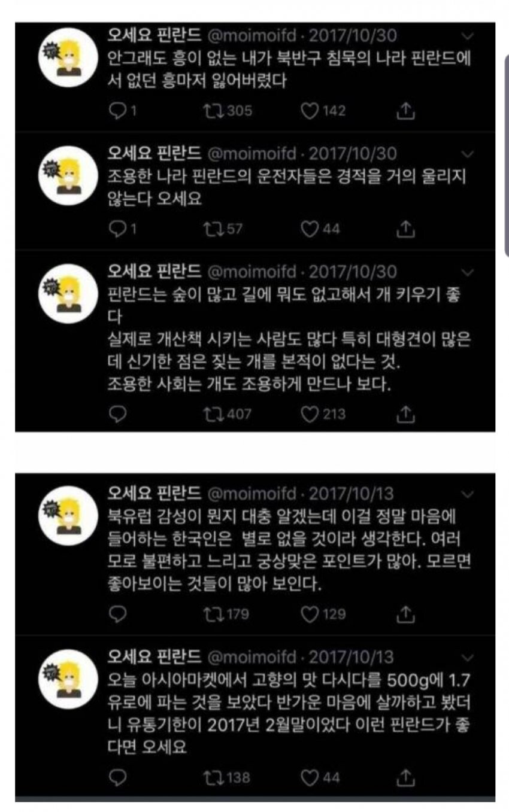Open the 2017/10/13 timestamp on the last tweet
509x812 pixels.
click(x=352, y=657)
